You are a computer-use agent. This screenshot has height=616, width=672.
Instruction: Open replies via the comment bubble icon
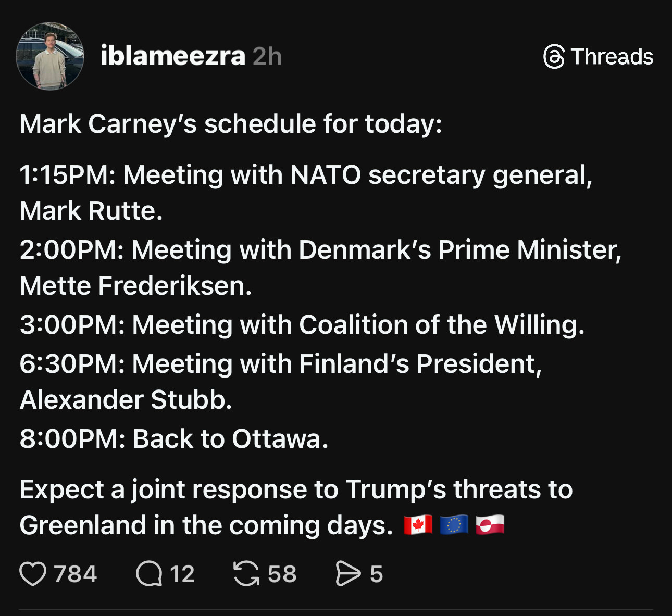point(150,574)
